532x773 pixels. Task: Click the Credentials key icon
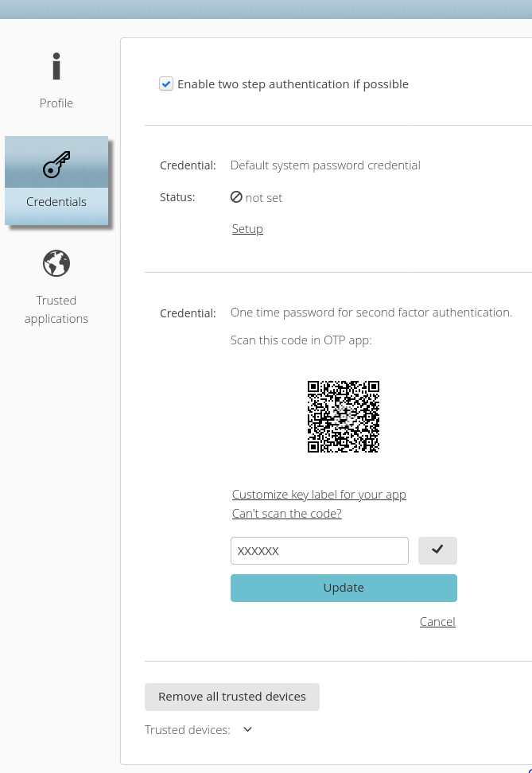(56, 165)
